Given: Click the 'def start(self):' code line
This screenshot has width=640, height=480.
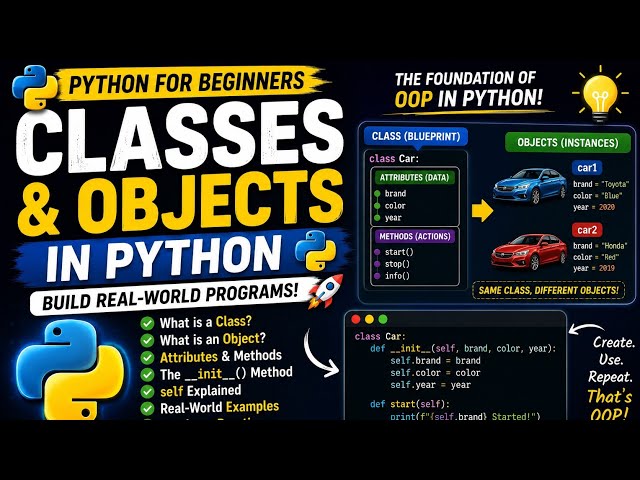Looking at the screenshot, I should [410, 404].
